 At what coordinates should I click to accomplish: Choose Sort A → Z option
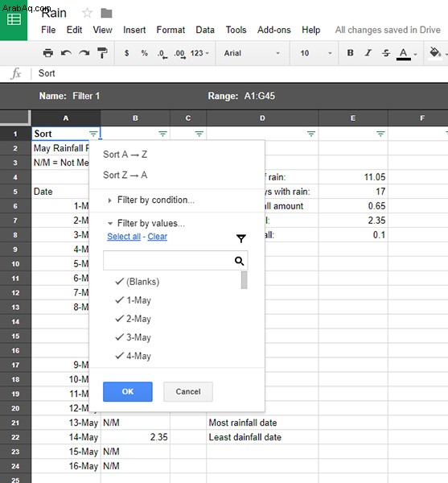pyautogui.click(x=125, y=155)
